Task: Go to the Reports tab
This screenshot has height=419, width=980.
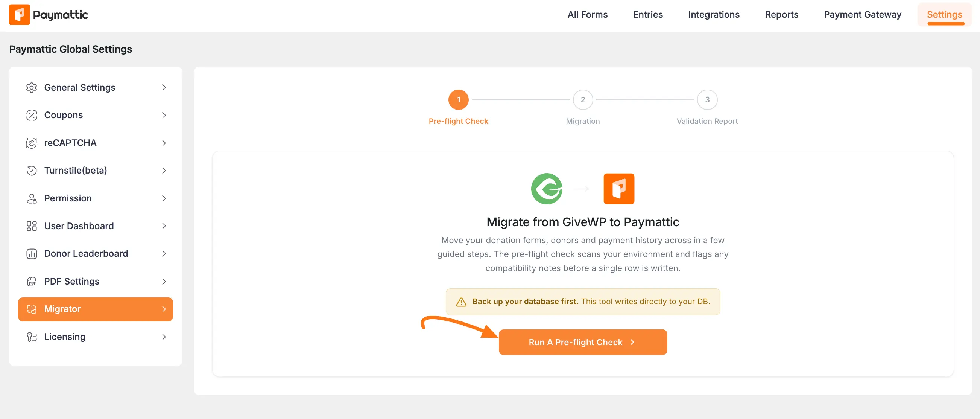Action: click(x=781, y=14)
